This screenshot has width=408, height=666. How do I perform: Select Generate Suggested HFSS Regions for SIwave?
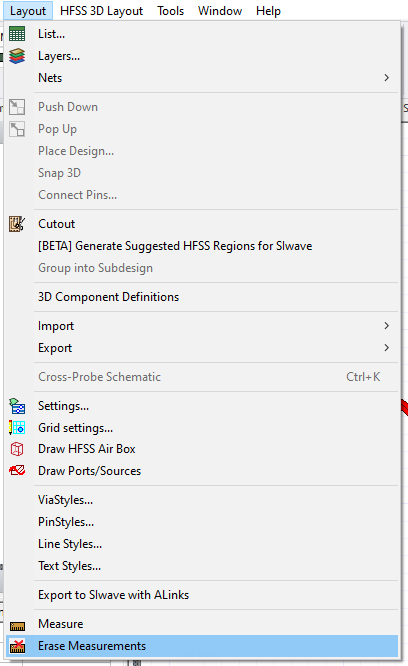202,246
